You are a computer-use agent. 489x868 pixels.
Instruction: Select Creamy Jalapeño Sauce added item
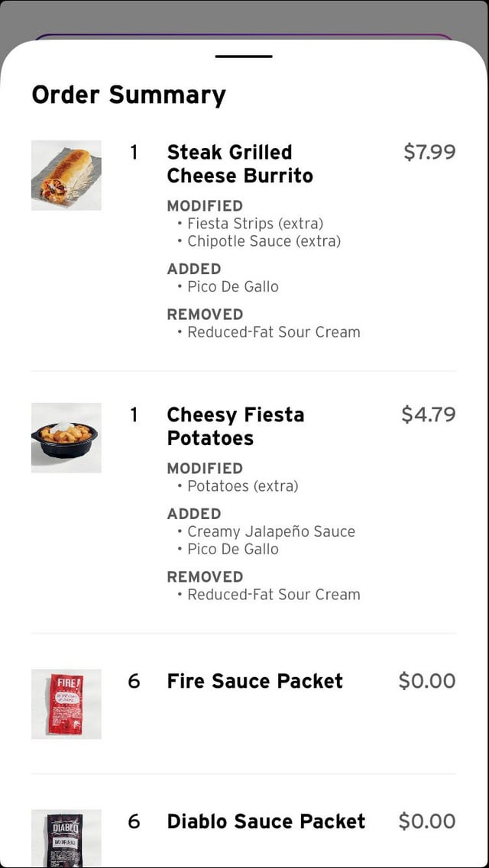[x=271, y=531]
